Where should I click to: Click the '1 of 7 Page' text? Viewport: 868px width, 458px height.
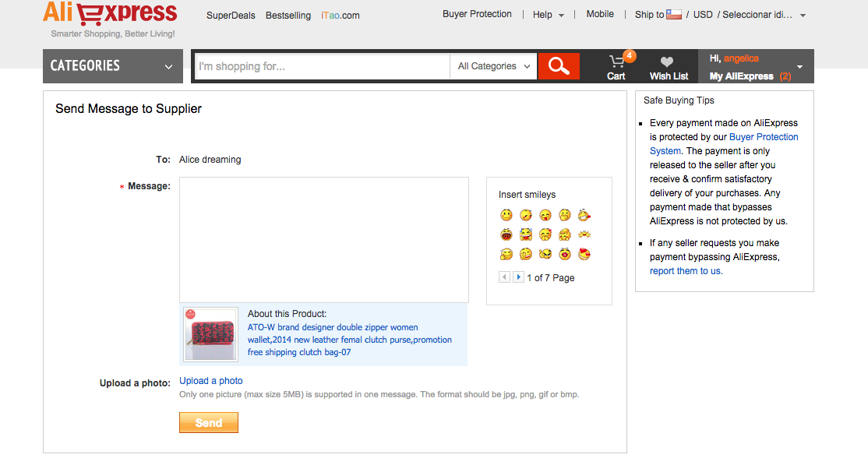coord(551,277)
